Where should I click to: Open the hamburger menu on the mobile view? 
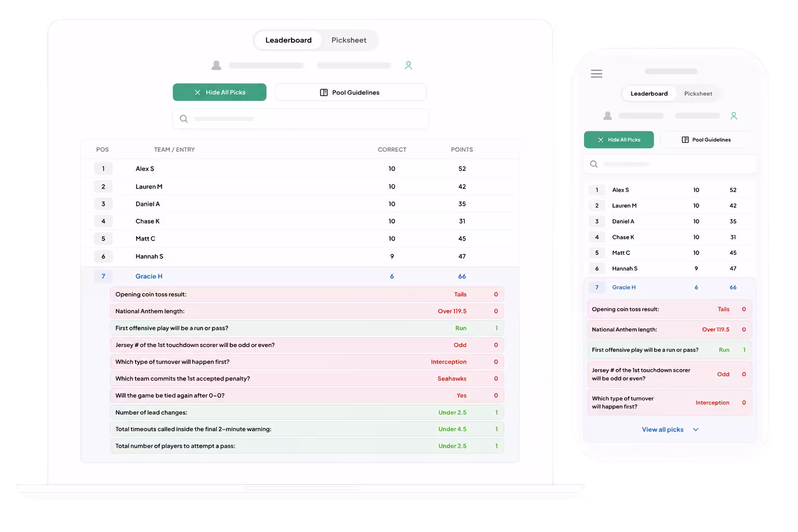click(596, 74)
